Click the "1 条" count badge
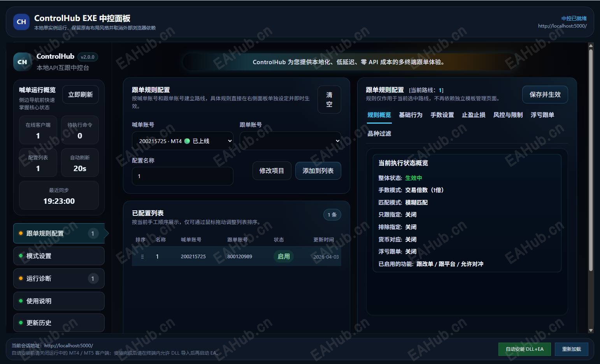Viewport: 600px width, 364px height. click(332, 215)
